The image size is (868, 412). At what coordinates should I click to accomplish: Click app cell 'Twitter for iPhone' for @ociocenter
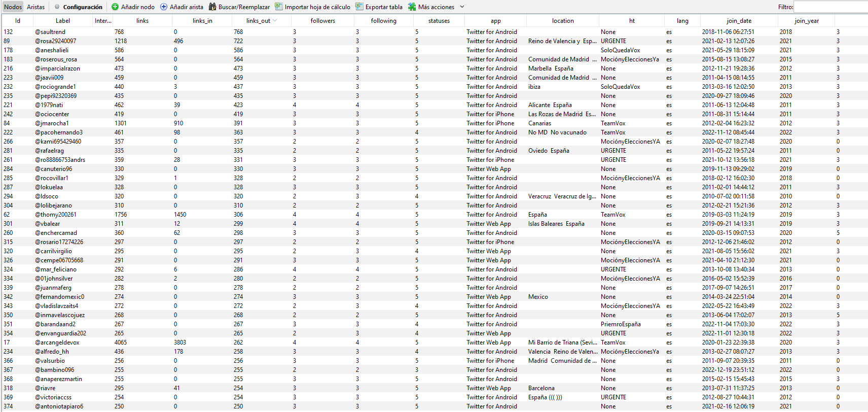[490, 114]
